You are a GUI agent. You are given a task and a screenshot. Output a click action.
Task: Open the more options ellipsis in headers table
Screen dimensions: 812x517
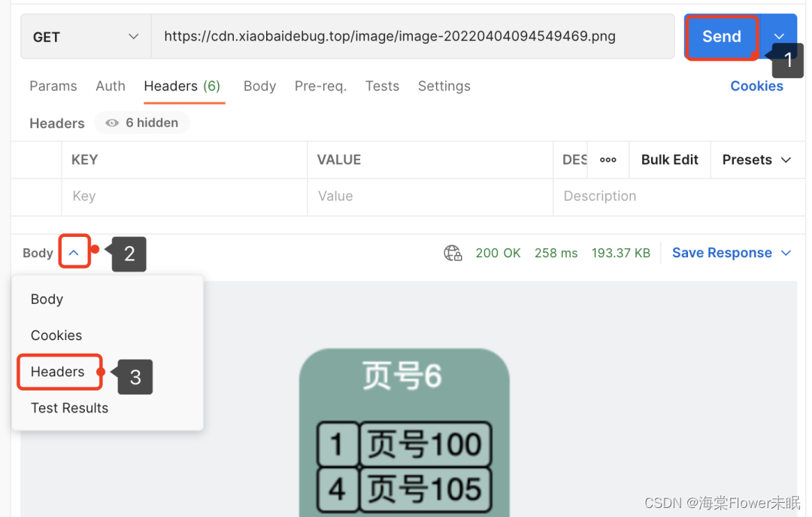[x=608, y=160]
